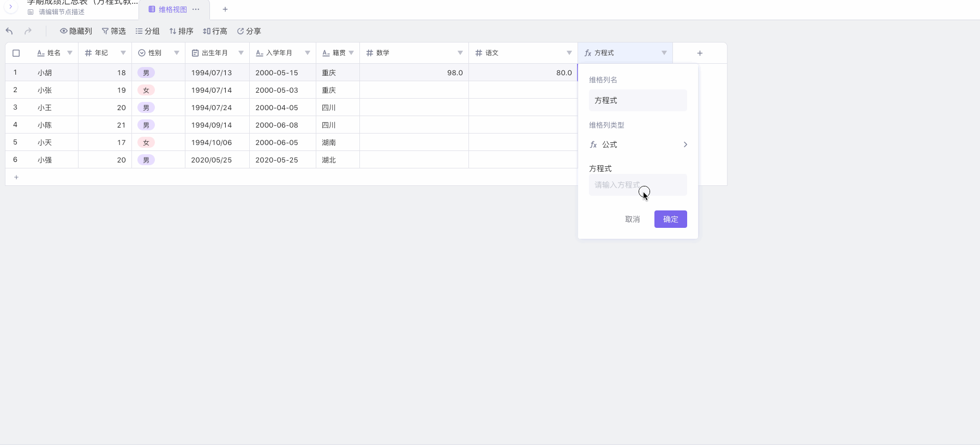This screenshot has height=447, width=980.
Task: Select enrollment cell 2000-05-03
Action: tap(282, 90)
